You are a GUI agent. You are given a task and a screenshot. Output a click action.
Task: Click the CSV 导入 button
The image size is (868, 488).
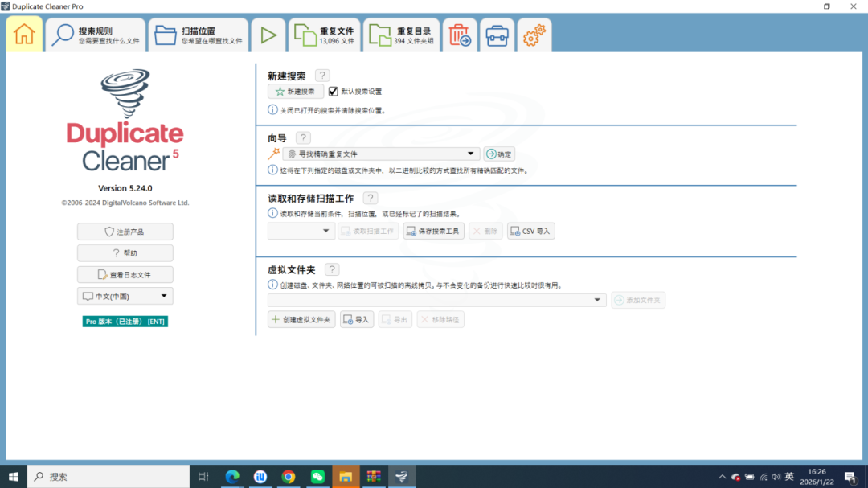(x=531, y=231)
